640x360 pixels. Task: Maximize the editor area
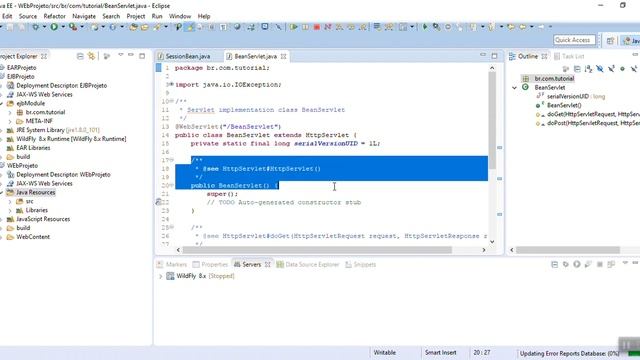(494, 56)
